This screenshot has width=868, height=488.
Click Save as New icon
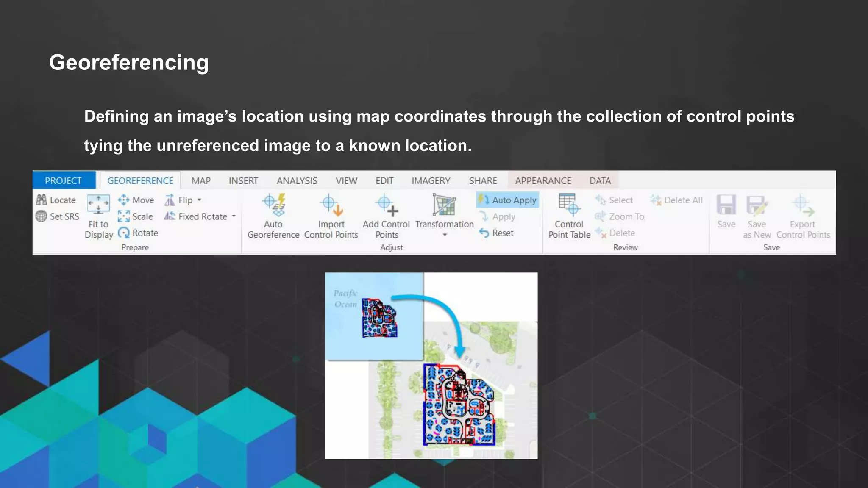coord(757,205)
